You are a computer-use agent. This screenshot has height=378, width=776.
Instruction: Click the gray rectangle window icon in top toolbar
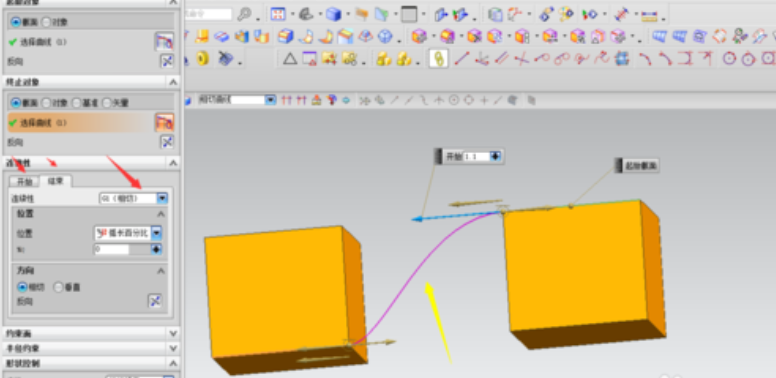(x=409, y=14)
